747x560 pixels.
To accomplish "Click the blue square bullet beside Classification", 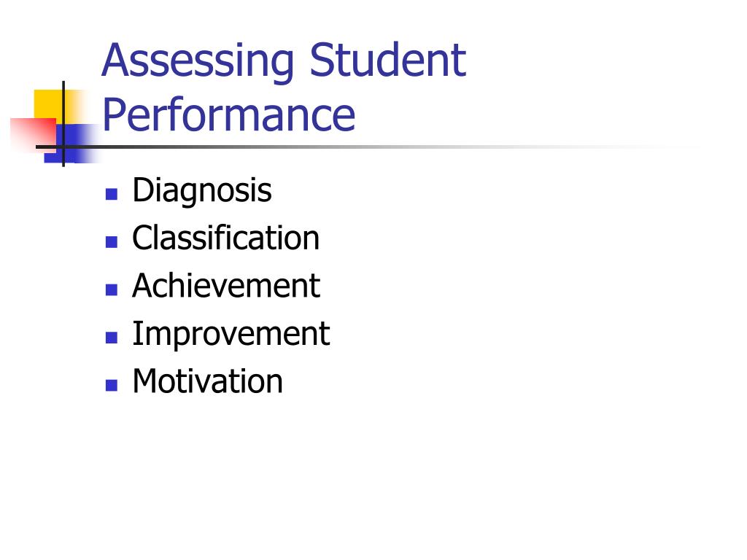I will point(112,242).
